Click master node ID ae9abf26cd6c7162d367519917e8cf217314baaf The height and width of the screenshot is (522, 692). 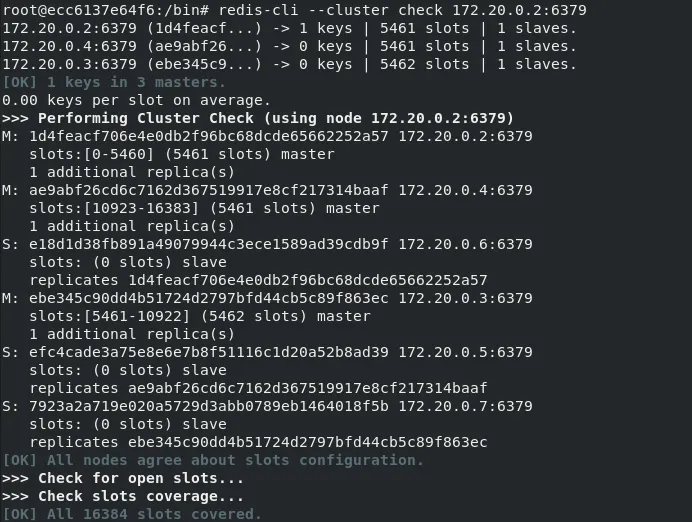[x=209, y=190]
